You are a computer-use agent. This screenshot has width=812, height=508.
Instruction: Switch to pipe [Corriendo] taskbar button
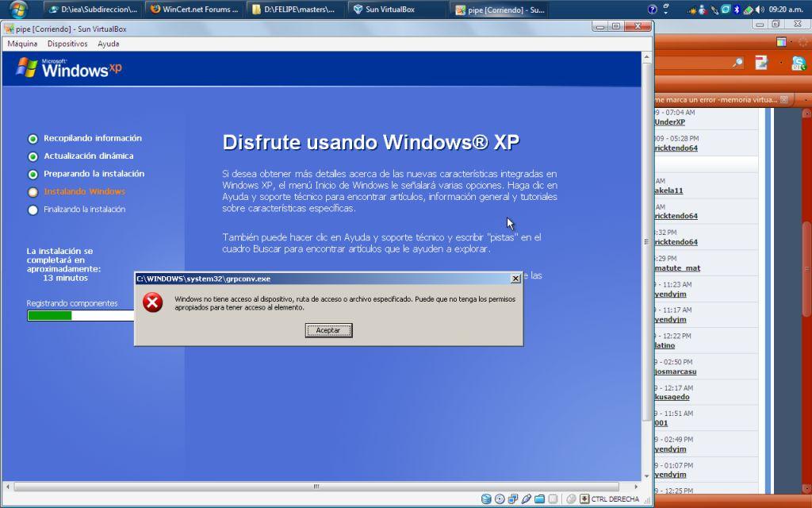click(x=500, y=10)
